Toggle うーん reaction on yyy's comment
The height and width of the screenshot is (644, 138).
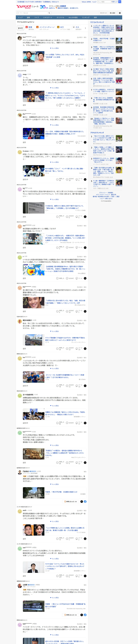point(79,248)
